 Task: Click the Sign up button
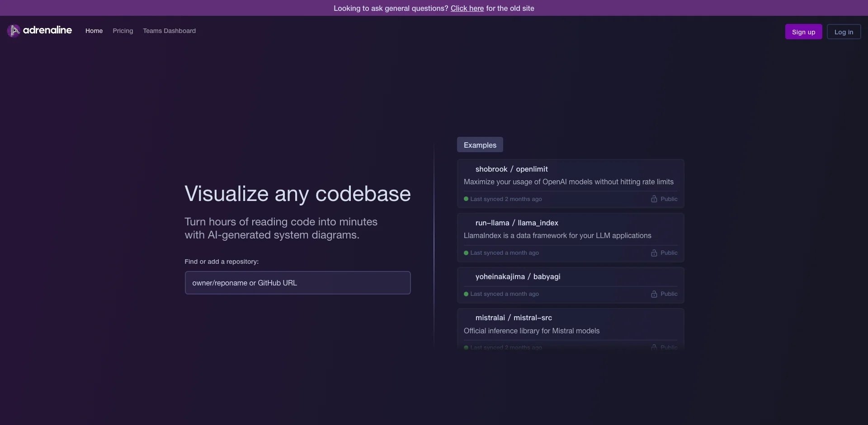[x=803, y=32]
